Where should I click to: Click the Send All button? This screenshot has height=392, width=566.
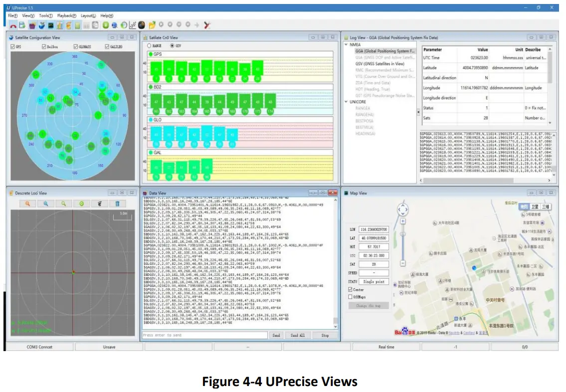pos(297,335)
